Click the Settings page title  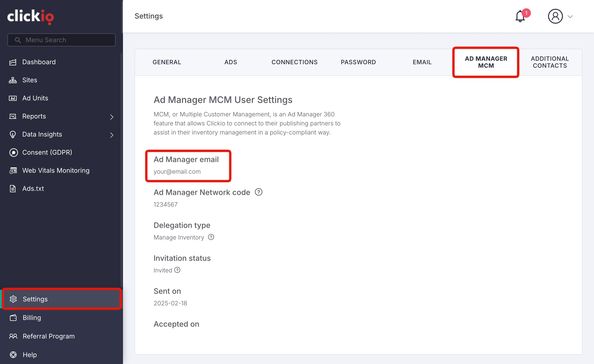pos(149,16)
